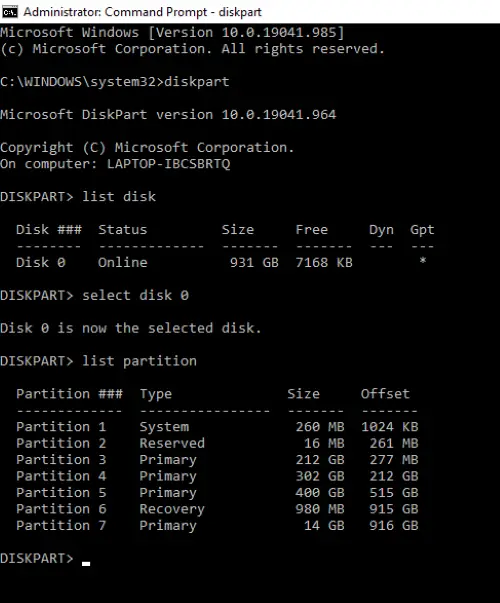Click 'Partition 4' row label

[61, 476]
